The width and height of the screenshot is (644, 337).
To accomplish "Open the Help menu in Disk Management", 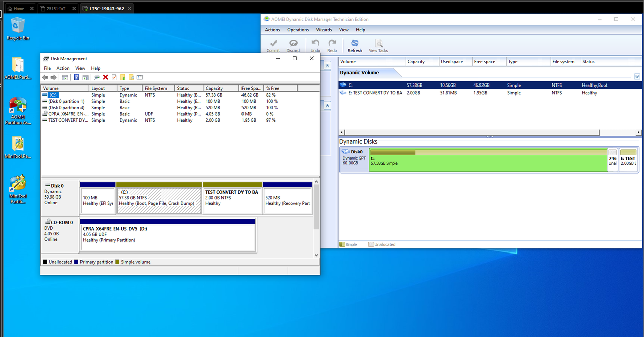I will (96, 68).
